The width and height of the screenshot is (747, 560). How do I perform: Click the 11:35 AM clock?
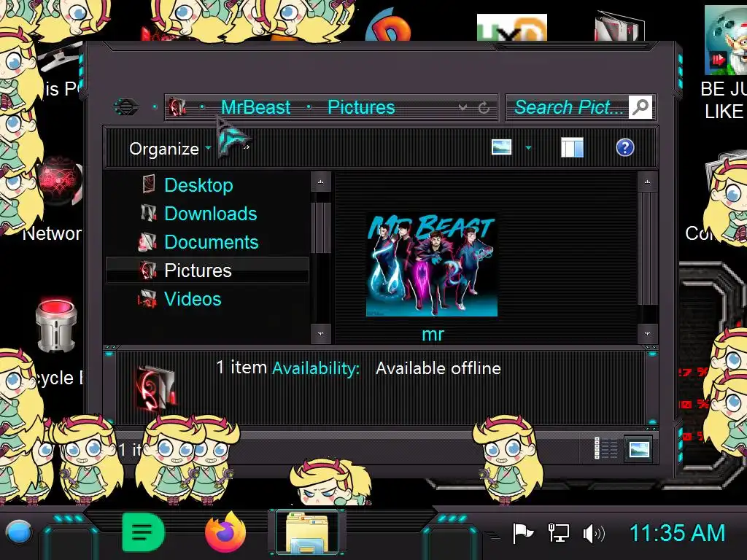point(677,533)
